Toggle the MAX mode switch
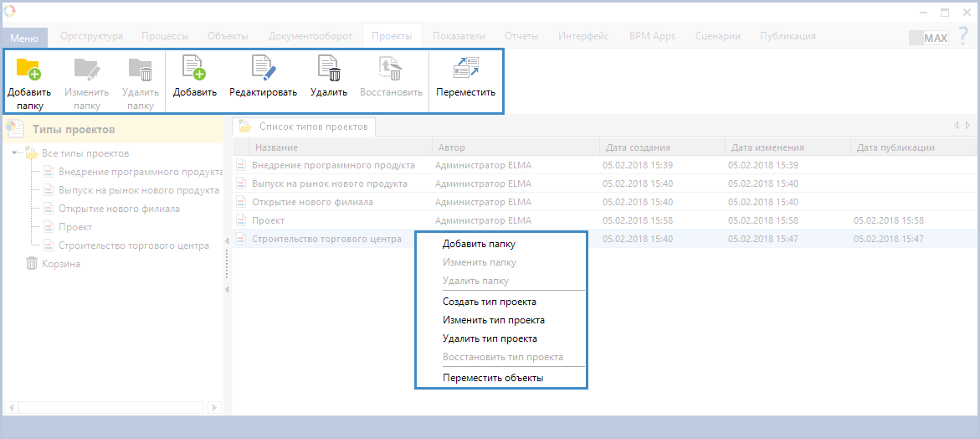 tap(929, 39)
